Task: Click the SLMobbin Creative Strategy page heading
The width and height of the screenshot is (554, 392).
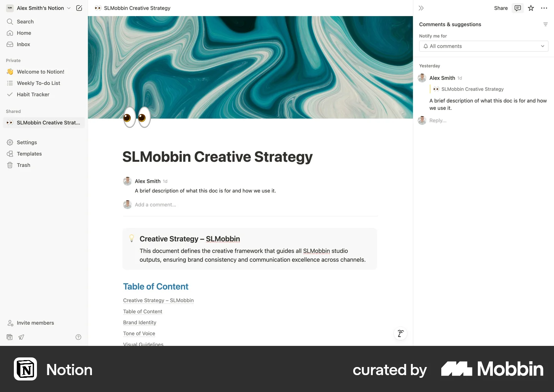Action: [217, 157]
